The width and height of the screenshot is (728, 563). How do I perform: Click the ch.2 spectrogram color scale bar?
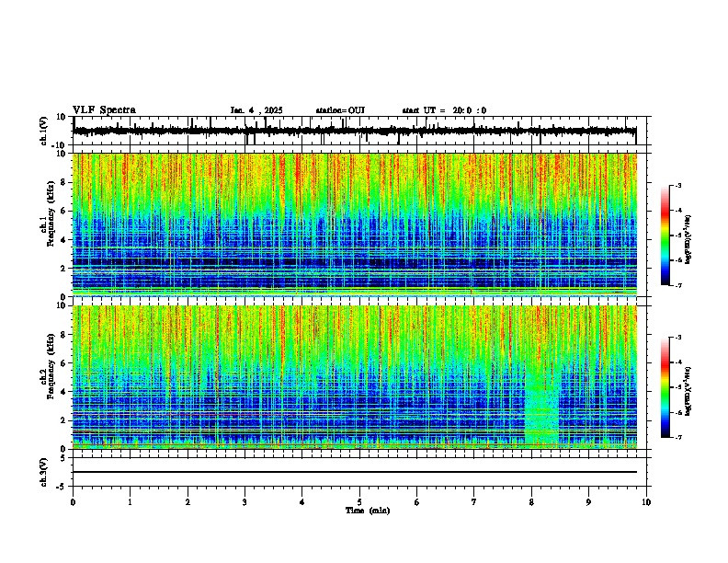[x=665, y=387]
